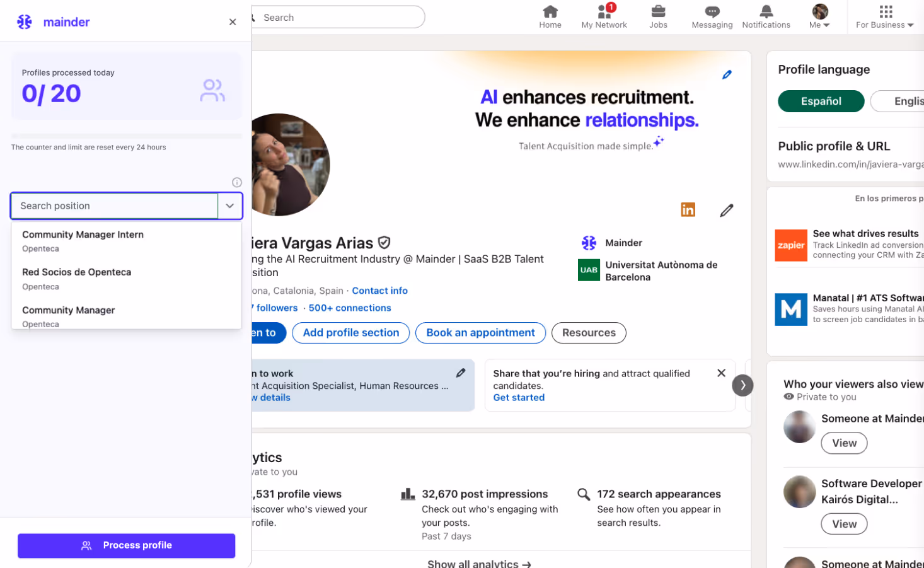Click the Software Developer viewer avatar

[799, 492]
